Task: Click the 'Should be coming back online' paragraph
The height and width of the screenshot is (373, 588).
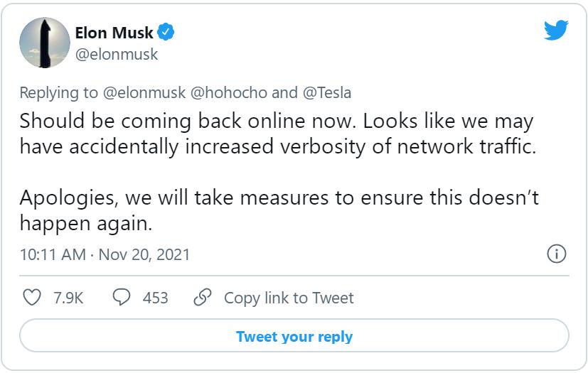Action: [x=276, y=134]
